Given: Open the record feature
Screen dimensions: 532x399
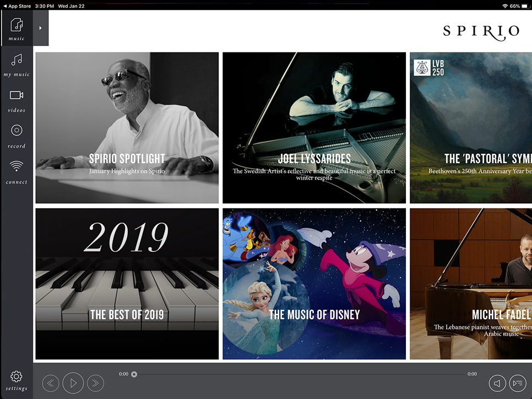Looking at the screenshot, I should click(x=17, y=137).
